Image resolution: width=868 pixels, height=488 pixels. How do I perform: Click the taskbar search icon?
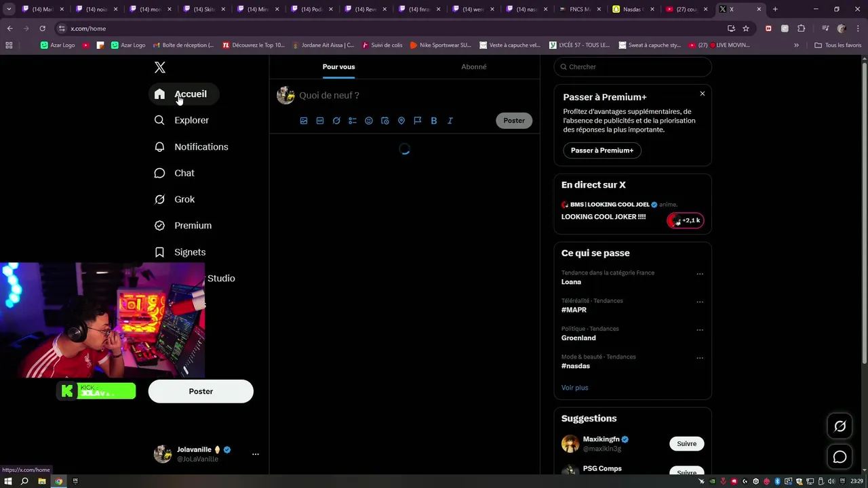click(x=24, y=481)
